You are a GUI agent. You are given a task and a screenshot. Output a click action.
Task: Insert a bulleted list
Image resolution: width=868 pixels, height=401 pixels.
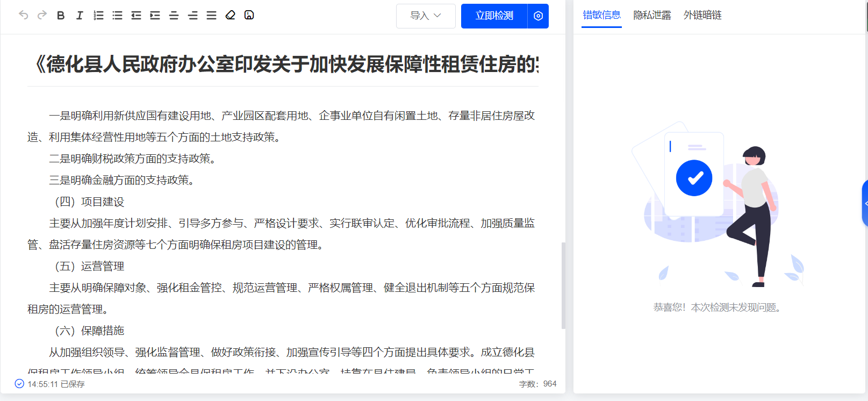pyautogui.click(x=117, y=16)
